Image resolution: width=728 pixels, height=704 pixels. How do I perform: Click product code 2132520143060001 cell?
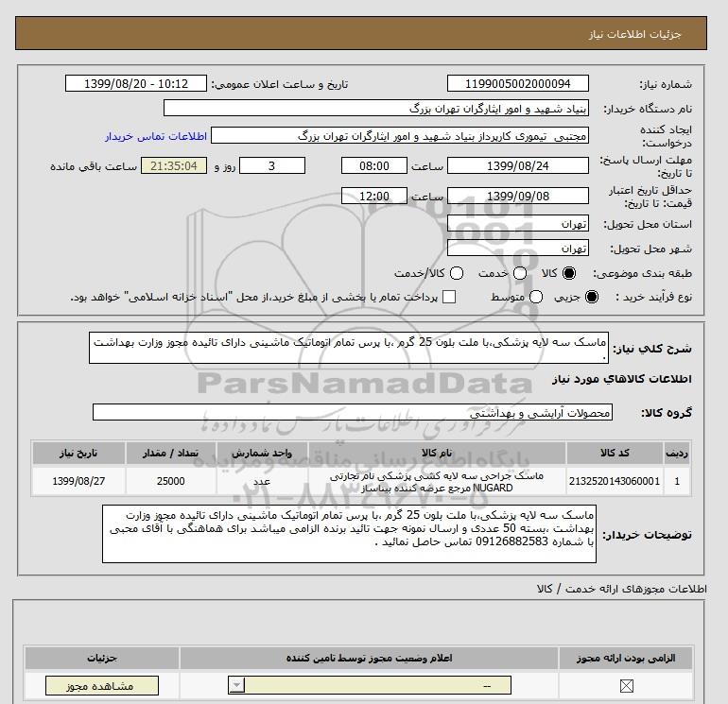[x=615, y=481]
